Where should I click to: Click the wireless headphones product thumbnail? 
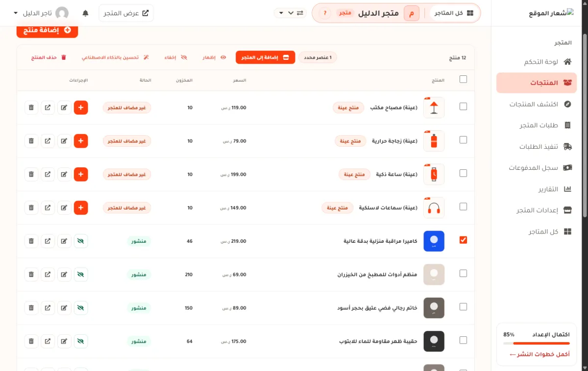(x=434, y=208)
